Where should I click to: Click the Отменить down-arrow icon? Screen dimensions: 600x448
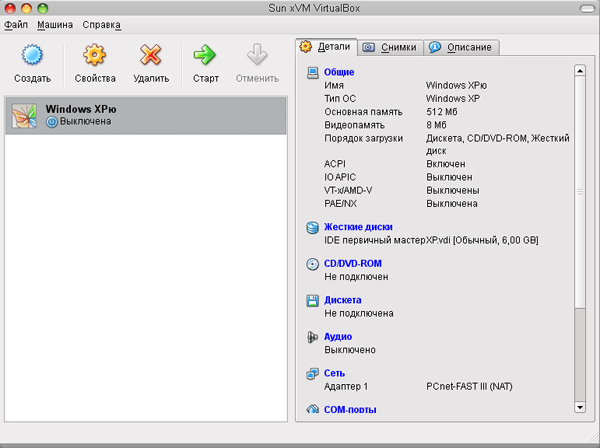pyautogui.click(x=257, y=55)
